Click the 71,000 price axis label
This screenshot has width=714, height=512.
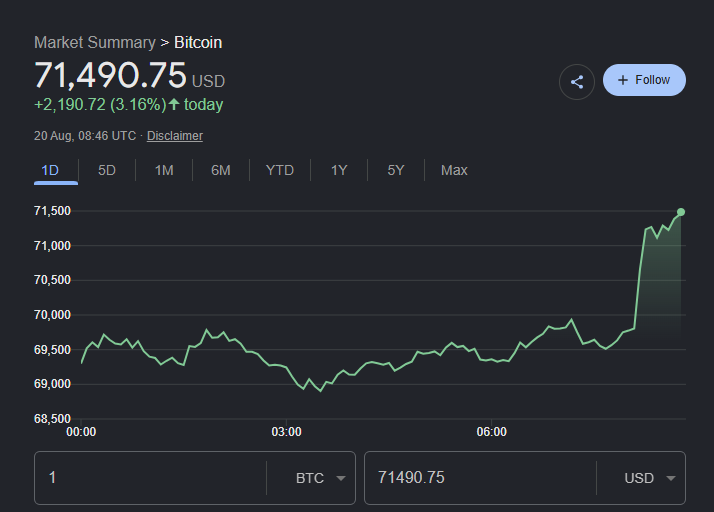tap(52, 246)
